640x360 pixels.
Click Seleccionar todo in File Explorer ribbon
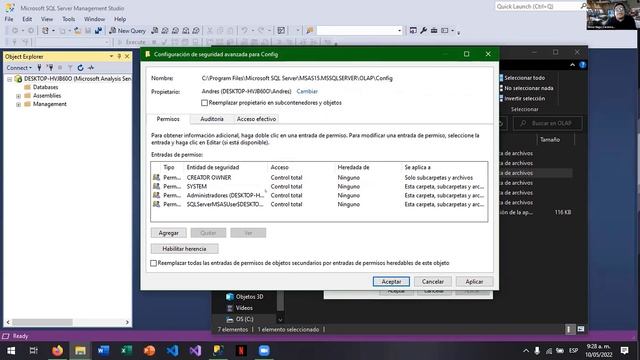click(522, 78)
